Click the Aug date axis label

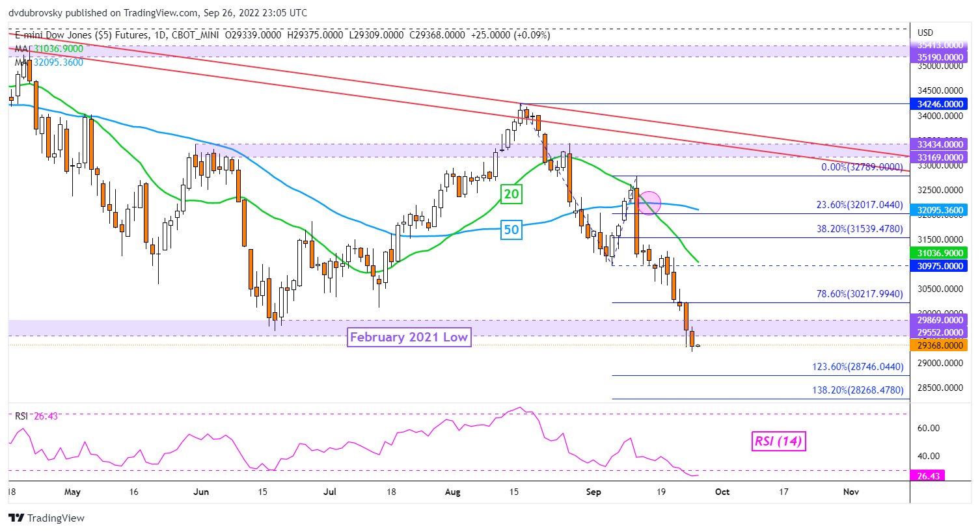452,492
